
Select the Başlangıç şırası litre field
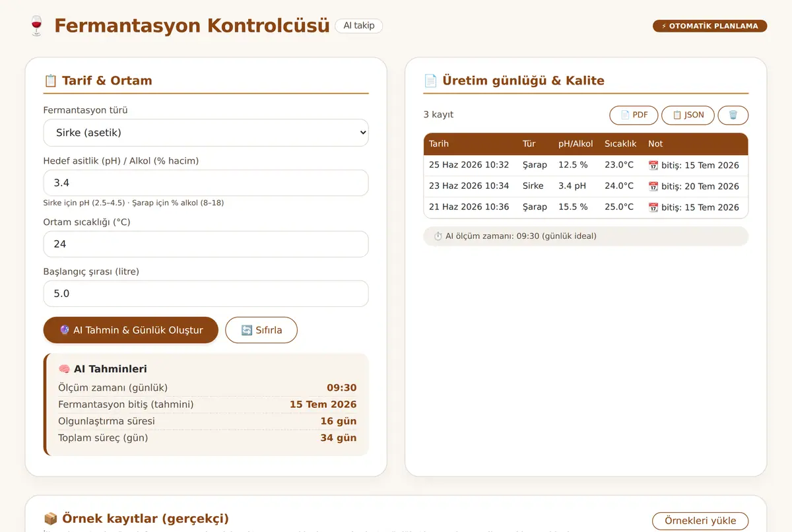coord(206,294)
